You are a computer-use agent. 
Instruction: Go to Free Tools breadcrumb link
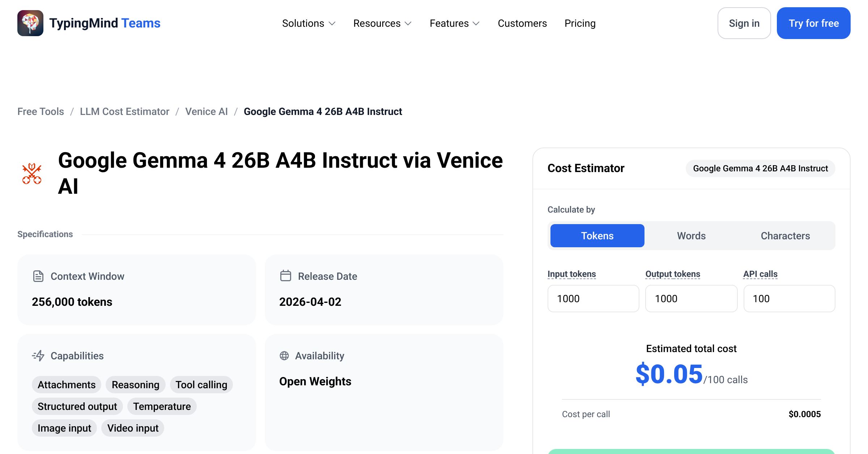[x=41, y=111]
